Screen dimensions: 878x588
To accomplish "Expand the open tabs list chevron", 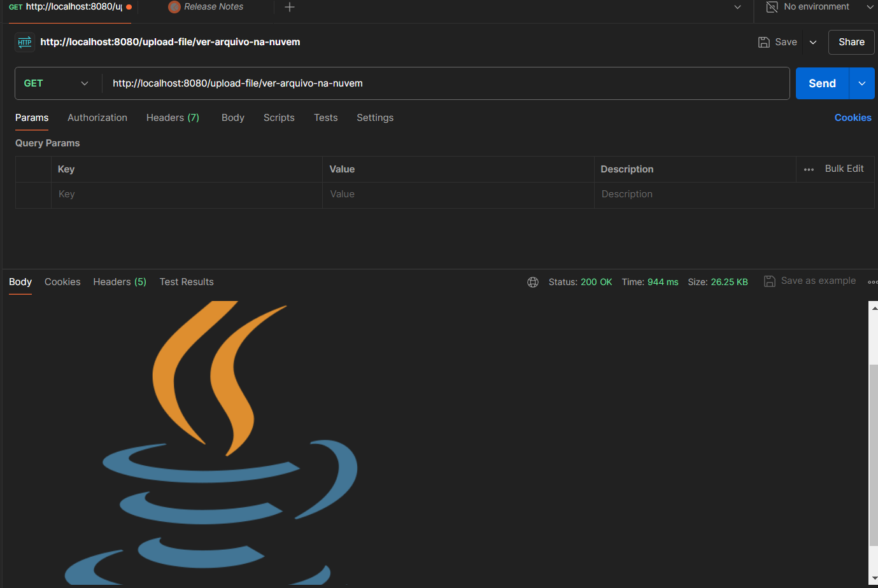I will 737,7.
